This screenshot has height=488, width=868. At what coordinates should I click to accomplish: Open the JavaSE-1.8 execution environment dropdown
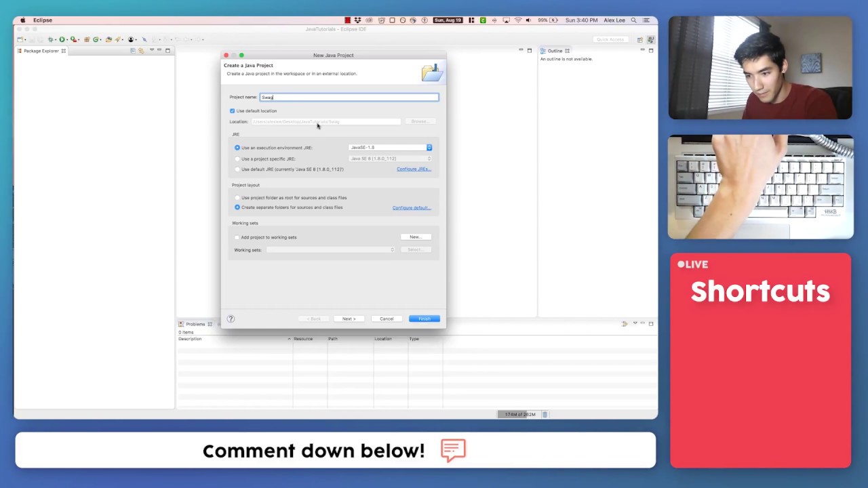point(391,147)
